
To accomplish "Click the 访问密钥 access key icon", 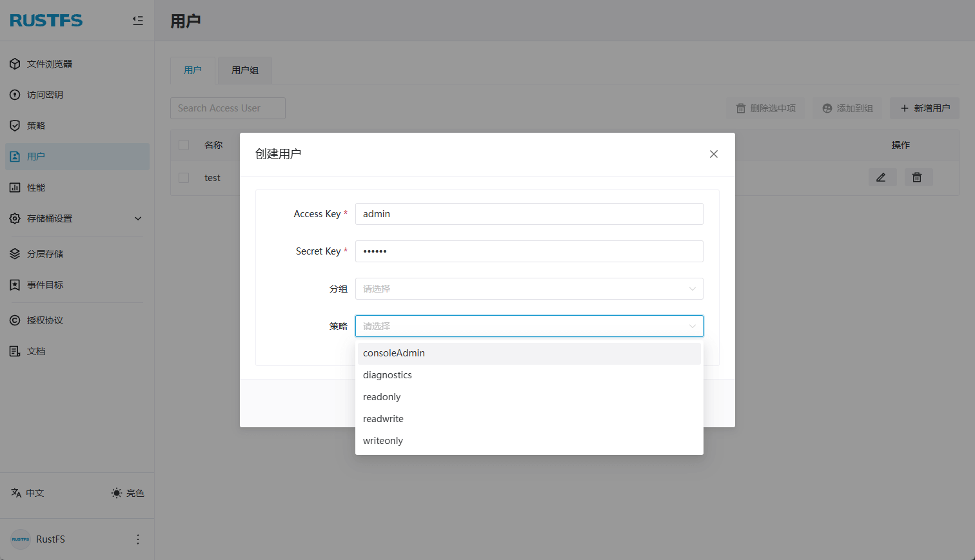I will pyautogui.click(x=15, y=95).
